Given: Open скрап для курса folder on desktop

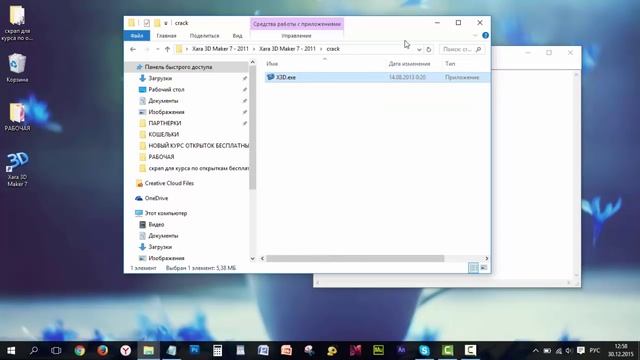Looking at the screenshot, I should 17,23.
